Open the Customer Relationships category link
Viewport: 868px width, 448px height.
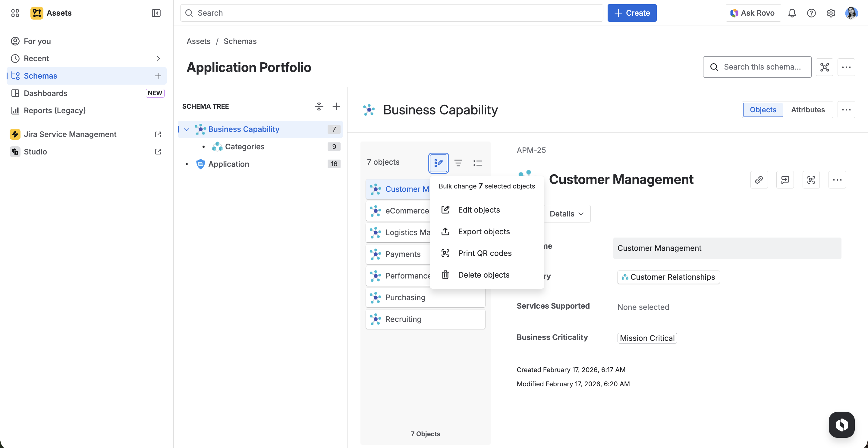click(x=668, y=277)
